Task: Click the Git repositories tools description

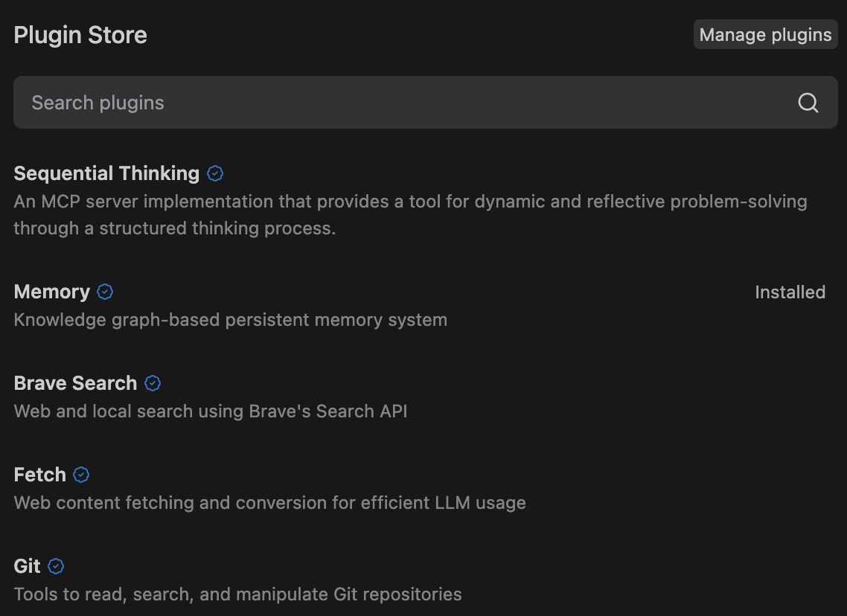Action: pyautogui.click(x=237, y=594)
